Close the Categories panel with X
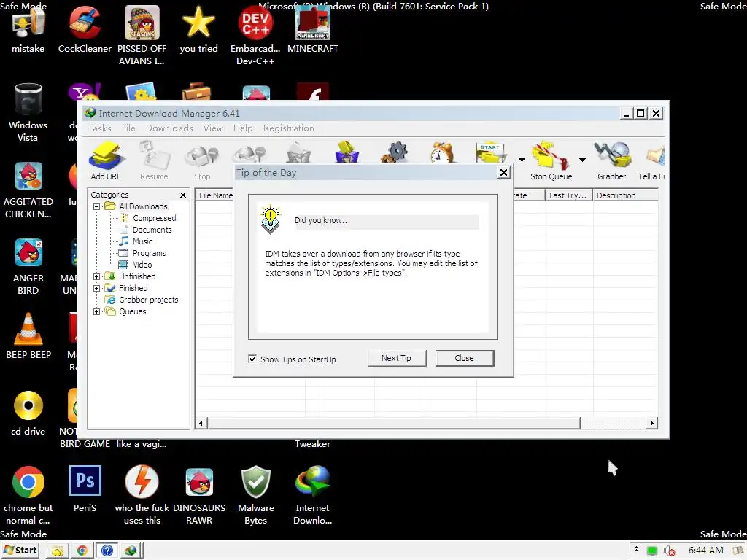Screen dimensions: 747x560 pyautogui.click(x=183, y=195)
